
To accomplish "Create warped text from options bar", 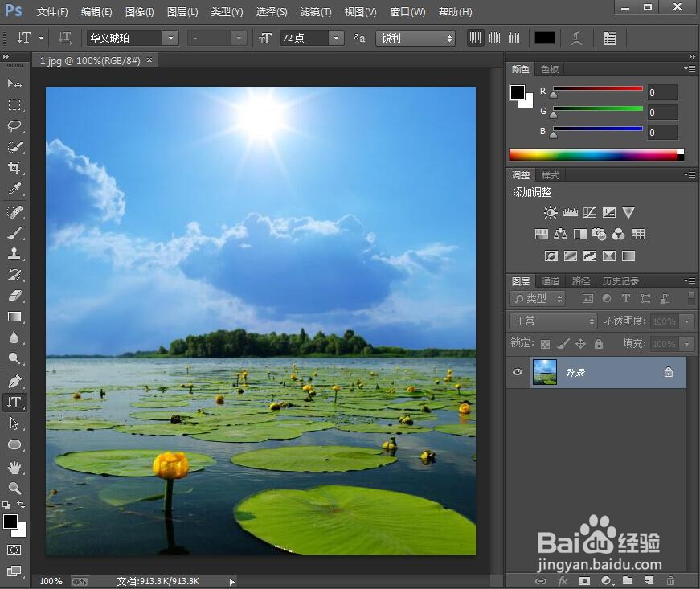I will [576, 39].
